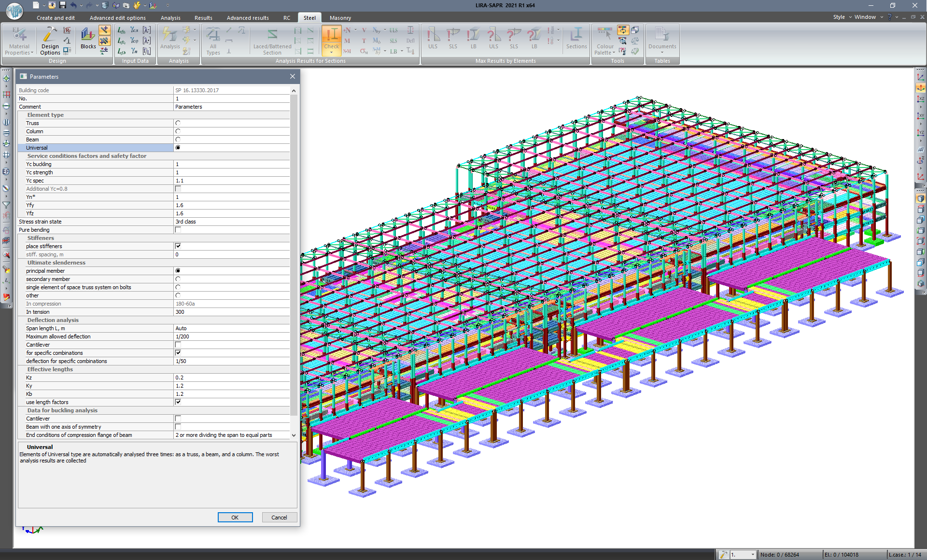The image size is (927, 560).
Task: Click Cancel in the Parameters dialog
Action: (x=279, y=517)
